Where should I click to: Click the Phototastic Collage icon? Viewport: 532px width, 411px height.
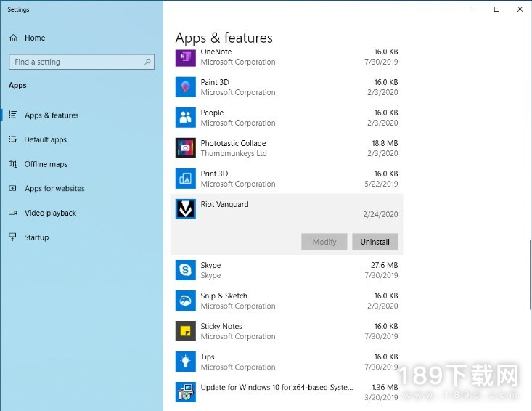pos(186,148)
